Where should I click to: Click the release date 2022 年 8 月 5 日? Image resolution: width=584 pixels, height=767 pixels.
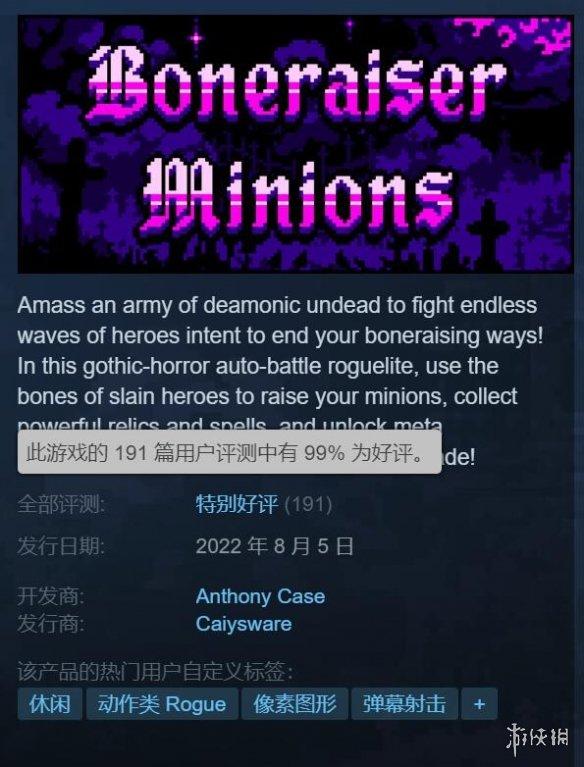(274, 546)
